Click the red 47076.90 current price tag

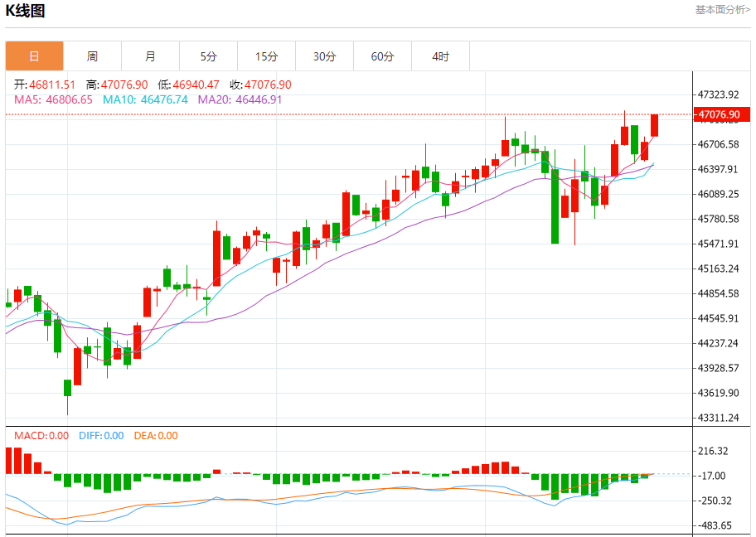click(722, 114)
